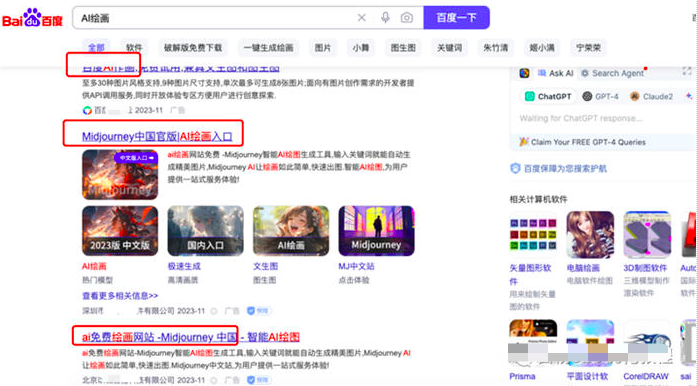Open the 2023版 中文版 thumbnail
The image size is (697, 386).
point(120,231)
